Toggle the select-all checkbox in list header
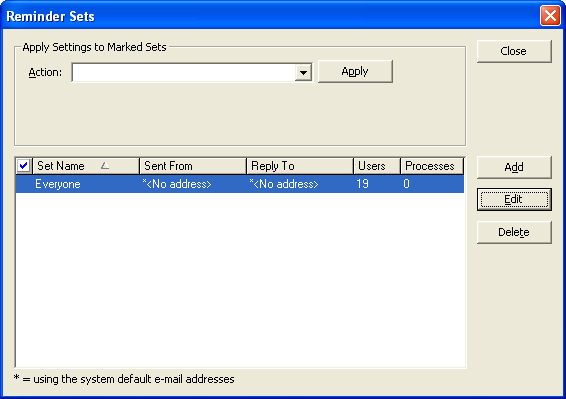The width and height of the screenshot is (566, 399). (x=23, y=166)
